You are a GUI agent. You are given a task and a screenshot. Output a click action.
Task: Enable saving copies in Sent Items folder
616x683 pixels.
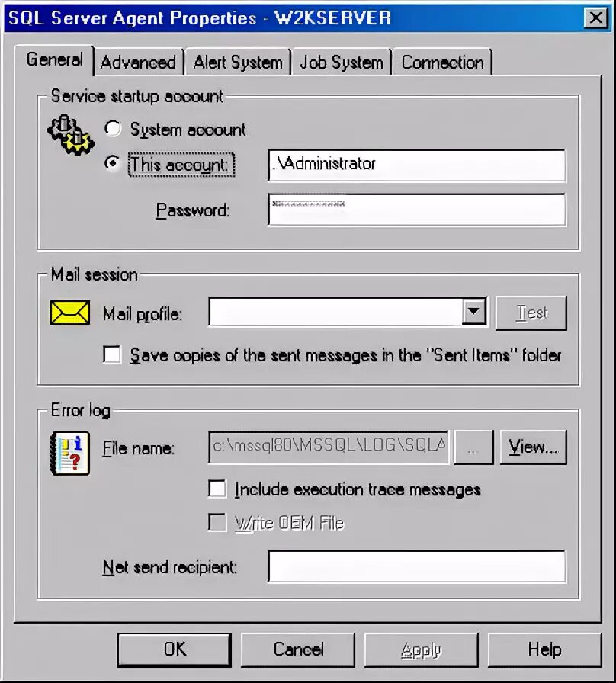click(x=112, y=354)
